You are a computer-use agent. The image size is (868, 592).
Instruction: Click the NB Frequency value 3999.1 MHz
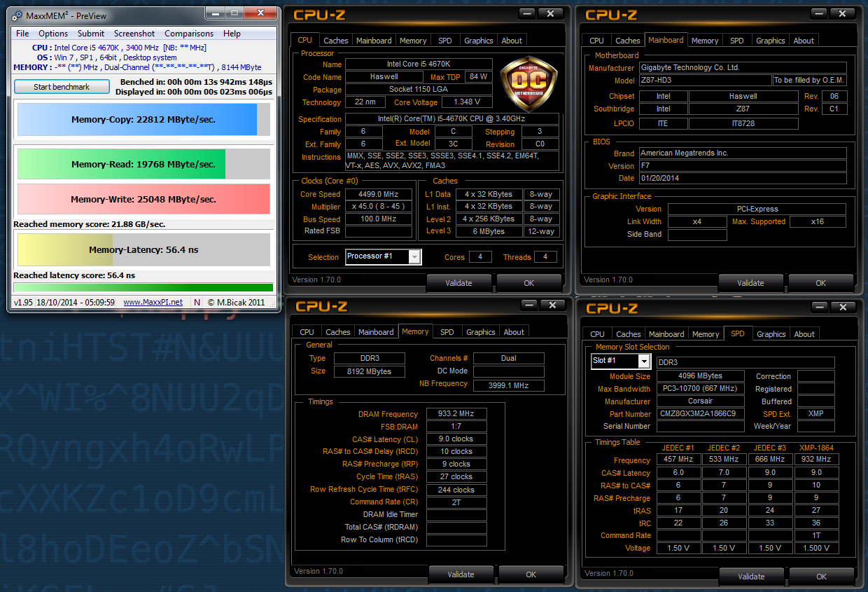click(x=508, y=385)
